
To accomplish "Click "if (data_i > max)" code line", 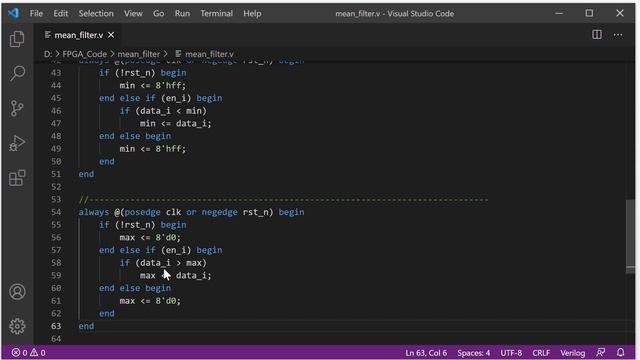I will tap(163, 262).
